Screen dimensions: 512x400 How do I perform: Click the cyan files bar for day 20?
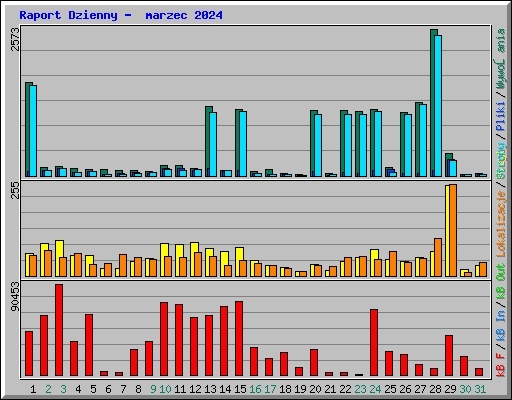point(318,145)
